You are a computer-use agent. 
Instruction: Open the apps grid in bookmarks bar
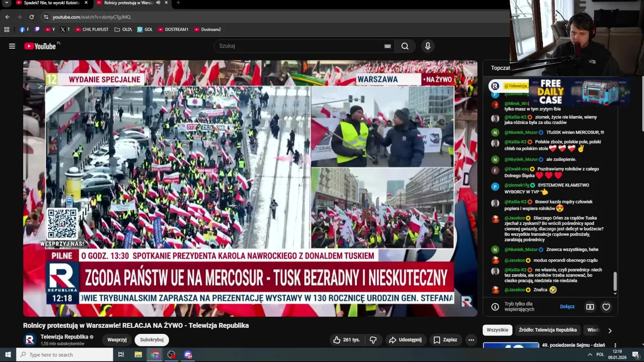pyautogui.click(x=7, y=30)
